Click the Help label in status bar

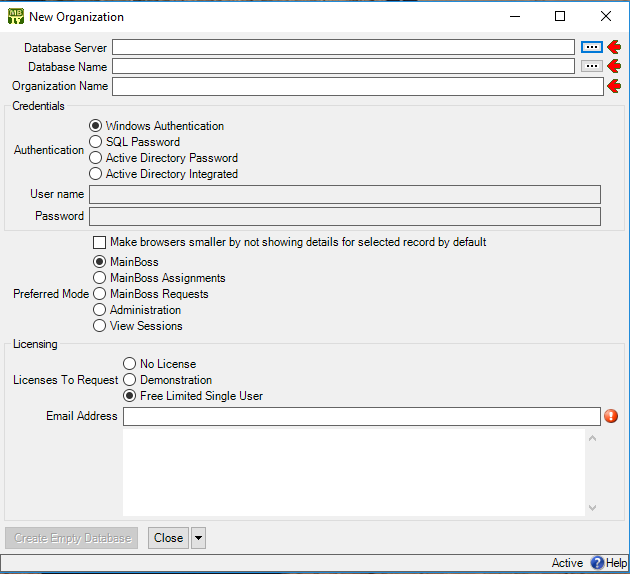[616, 563]
